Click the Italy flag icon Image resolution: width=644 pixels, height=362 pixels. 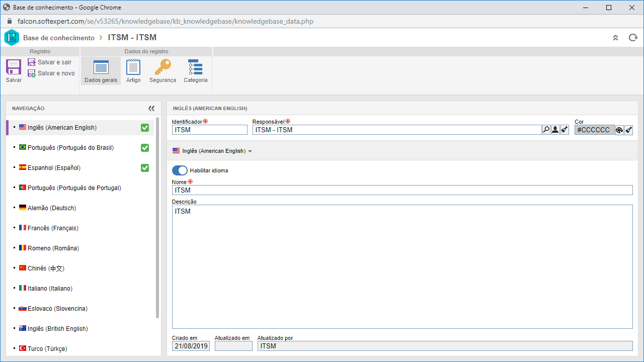(x=23, y=288)
